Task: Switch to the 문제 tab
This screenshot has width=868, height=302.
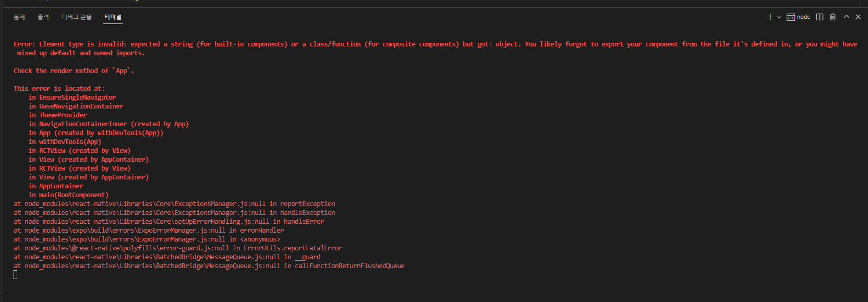Action: [19, 17]
